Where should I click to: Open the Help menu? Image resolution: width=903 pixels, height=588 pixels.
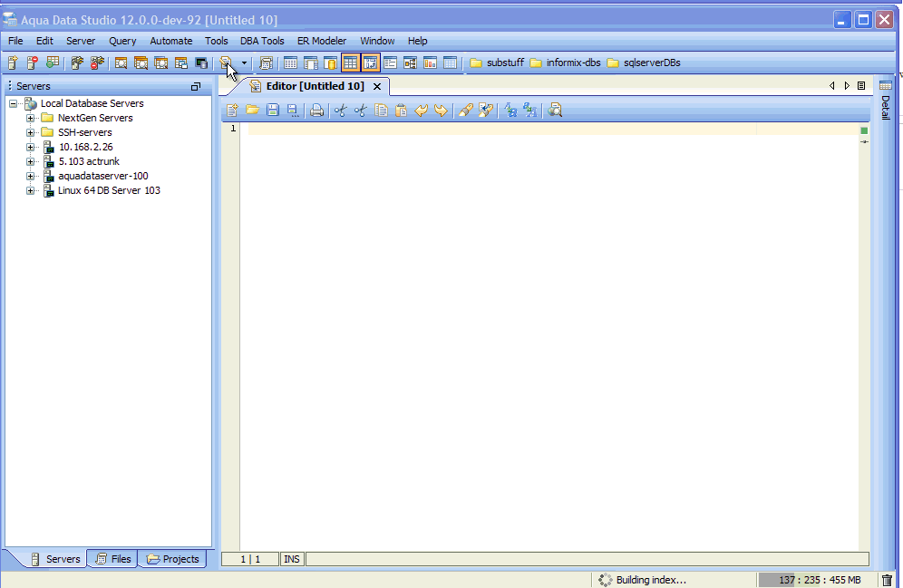pyautogui.click(x=418, y=41)
